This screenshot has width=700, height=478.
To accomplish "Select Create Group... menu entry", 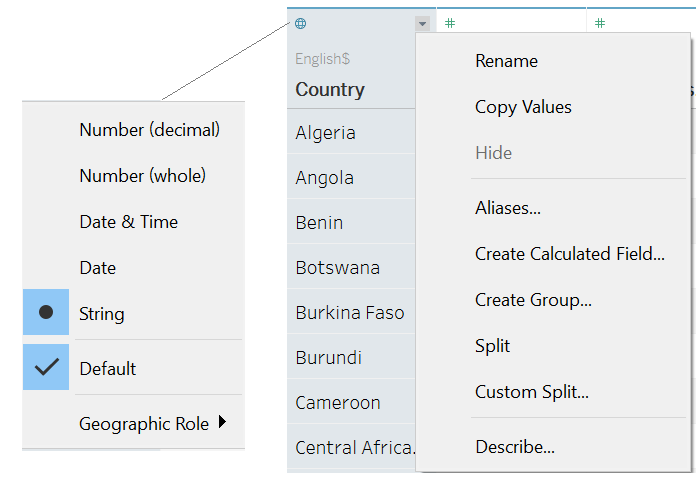I will click(533, 300).
